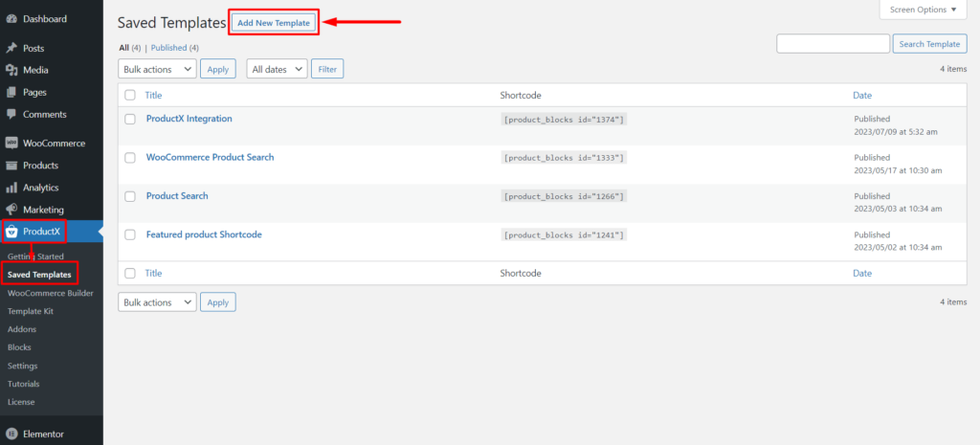Open Dashboard menu item
The height and width of the screenshot is (445, 980).
(44, 19)
